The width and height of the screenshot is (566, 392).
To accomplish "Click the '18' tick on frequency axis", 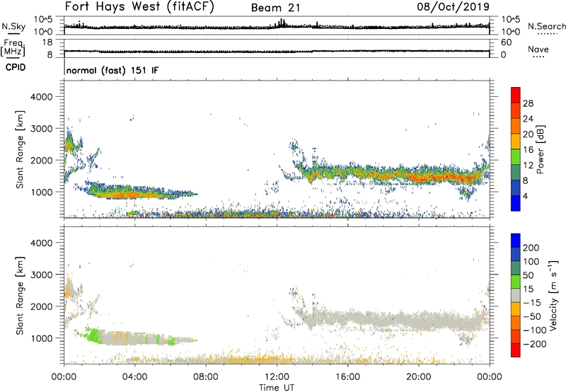I will click(x=47, y=42).
